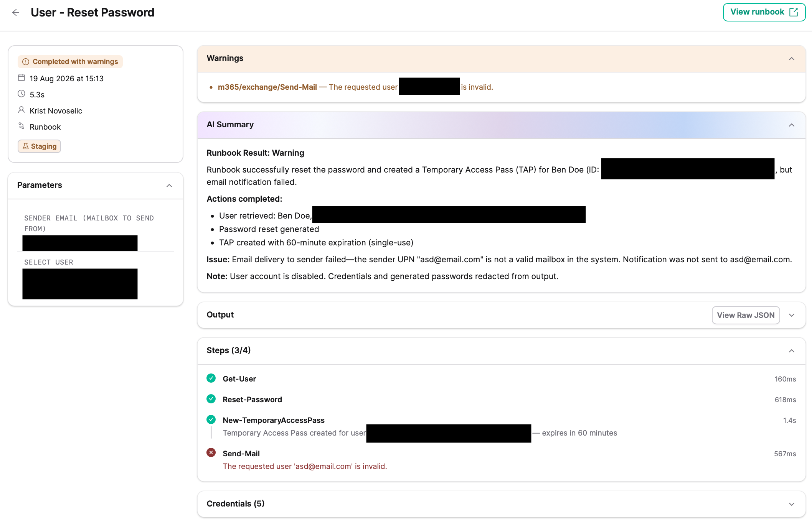Viewport: 812px width, 523px height.
Task: Click the Runbook Result: Warning heading
Action: (255, 153)
